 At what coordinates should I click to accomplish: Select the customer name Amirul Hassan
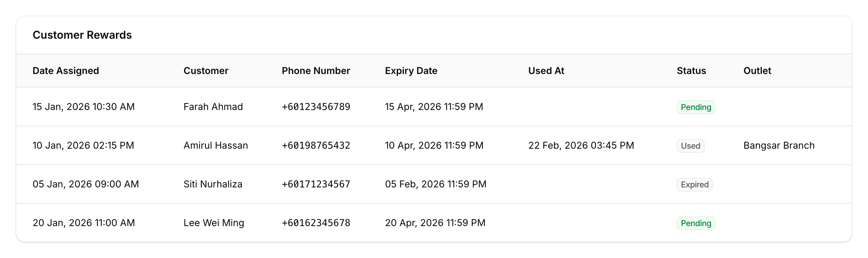click(x=216, y=145)
